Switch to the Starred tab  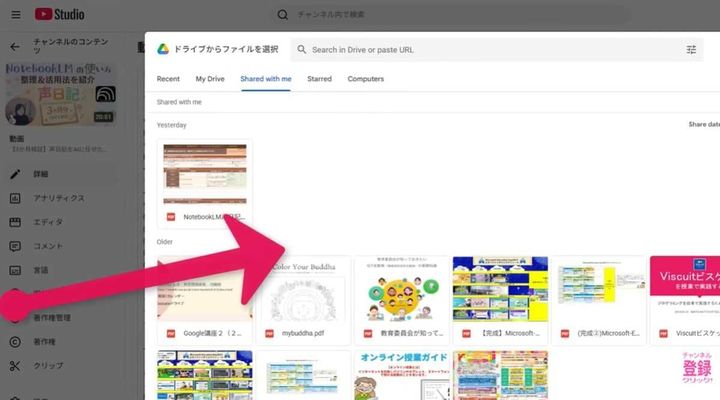(x=320, y=79)
